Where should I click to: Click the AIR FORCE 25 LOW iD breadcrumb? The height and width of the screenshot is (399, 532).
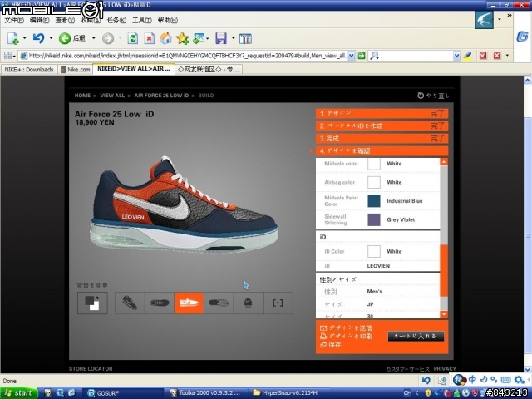(x=161, y=96)
